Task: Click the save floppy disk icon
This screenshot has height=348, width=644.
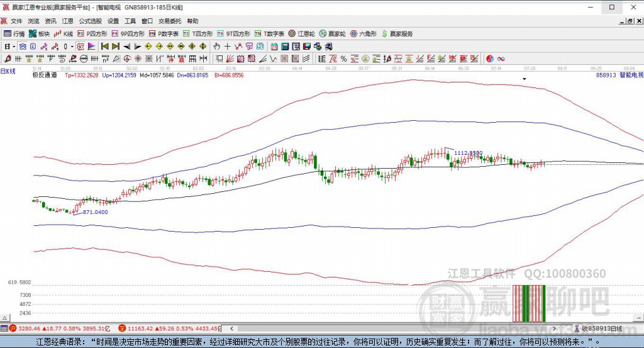Action: point(306,47)
